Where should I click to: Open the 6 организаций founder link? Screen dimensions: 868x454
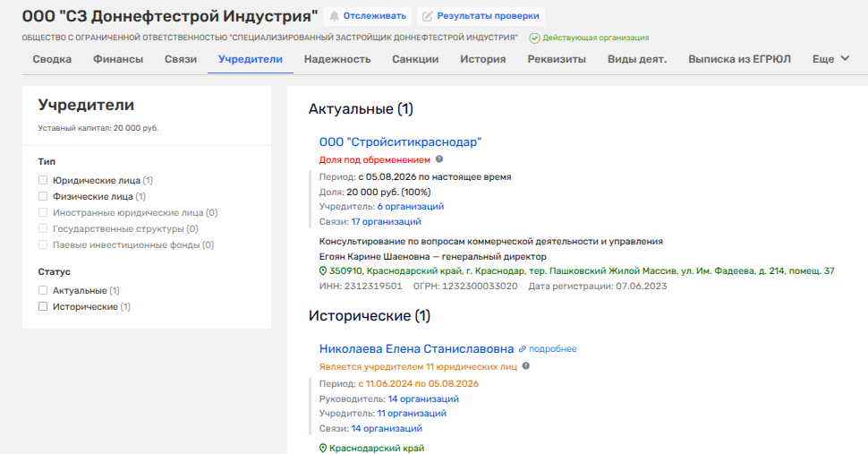pyautogui.click(x=411, y=207)
